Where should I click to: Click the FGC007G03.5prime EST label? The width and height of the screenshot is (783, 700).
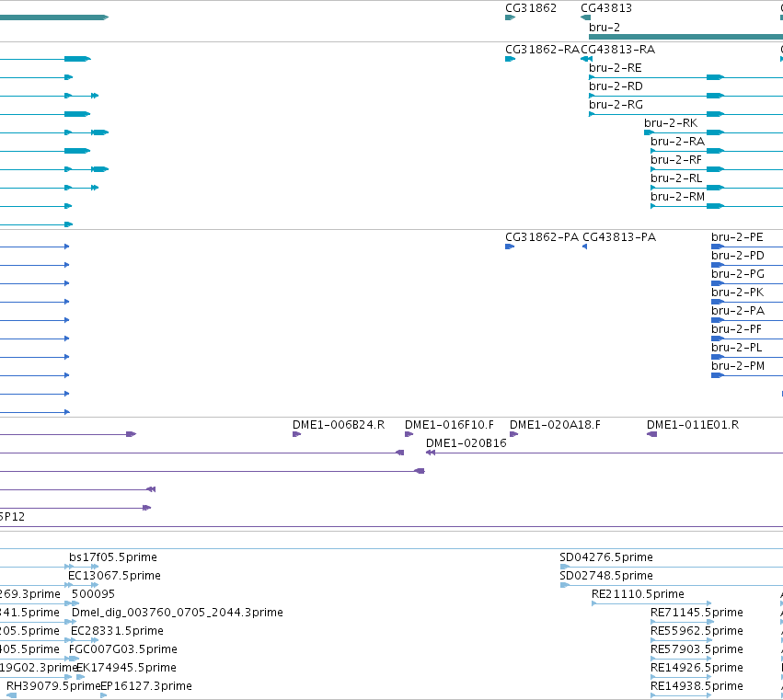[123, 649]
